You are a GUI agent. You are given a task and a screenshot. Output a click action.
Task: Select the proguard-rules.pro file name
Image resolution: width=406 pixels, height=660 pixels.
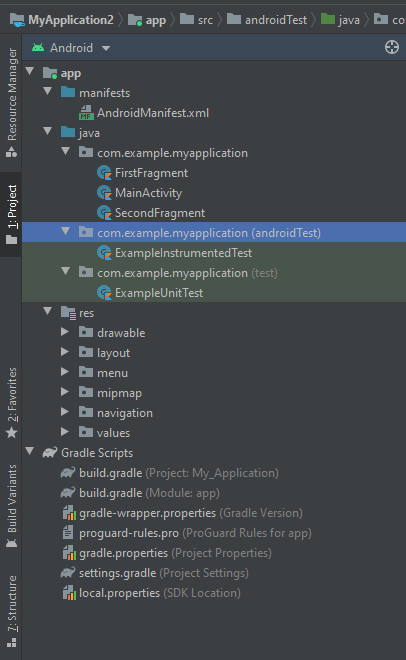pyautogui.click(x=129, y=533)
